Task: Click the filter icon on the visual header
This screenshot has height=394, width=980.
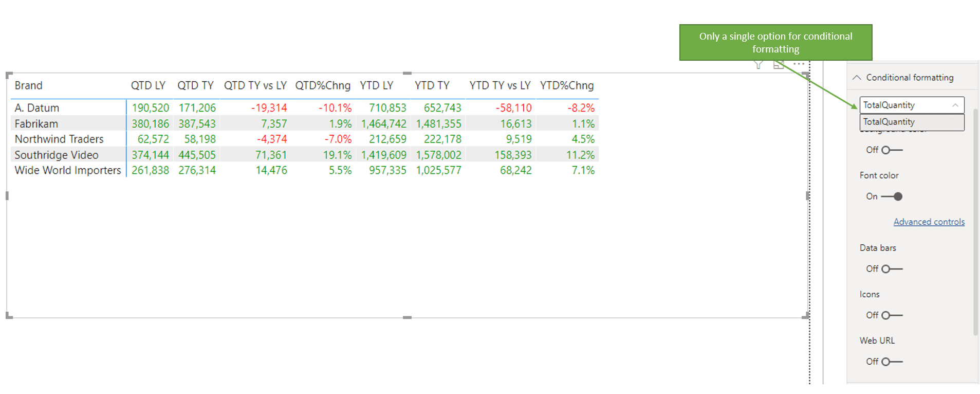Action: click(x=758, y=65)
